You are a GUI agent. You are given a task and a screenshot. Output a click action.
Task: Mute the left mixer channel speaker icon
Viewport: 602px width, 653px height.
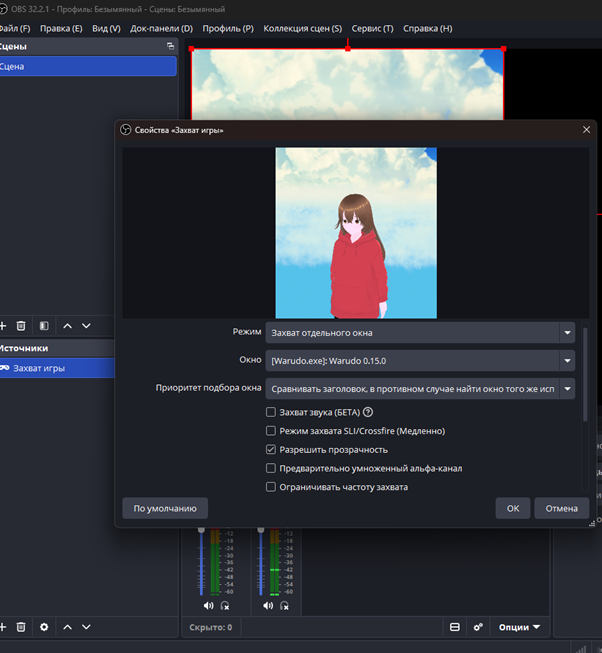pos(209,606)
